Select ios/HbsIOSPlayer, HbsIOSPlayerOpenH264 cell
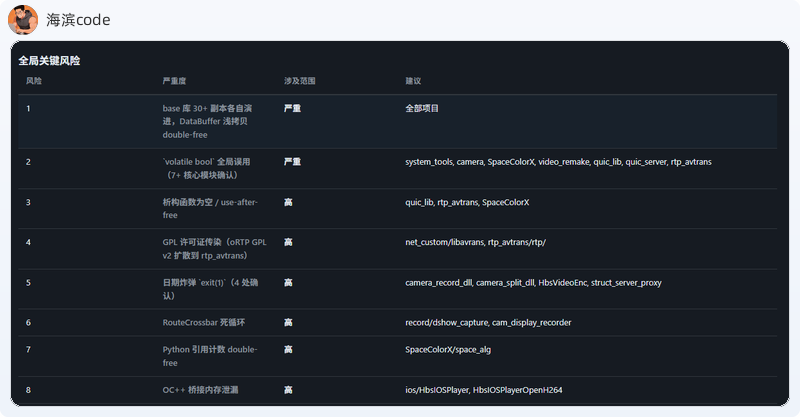 pos(484,389)
